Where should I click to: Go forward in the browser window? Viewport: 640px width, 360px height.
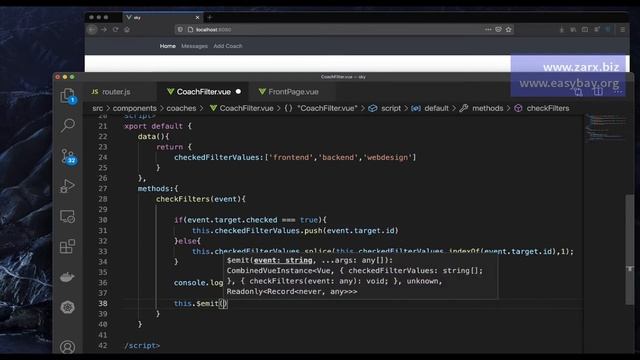click(104, 29)
